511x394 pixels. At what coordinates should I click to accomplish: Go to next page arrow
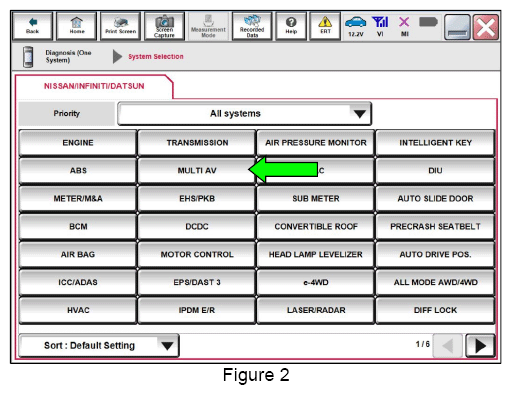coord(480,346)
